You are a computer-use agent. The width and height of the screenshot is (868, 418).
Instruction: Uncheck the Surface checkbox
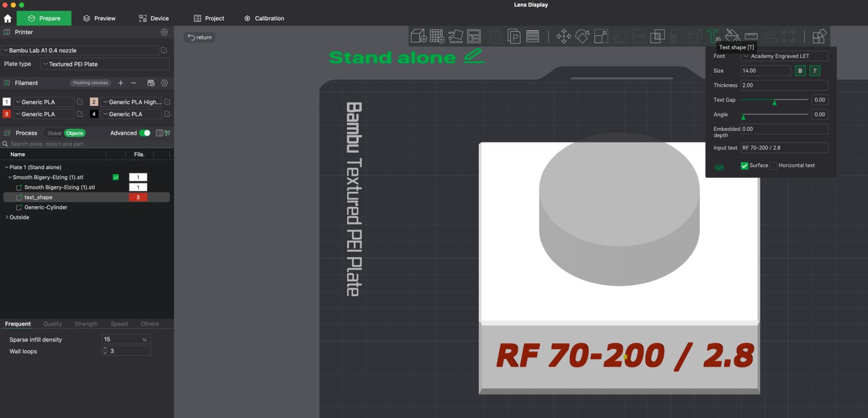[744, 166]
